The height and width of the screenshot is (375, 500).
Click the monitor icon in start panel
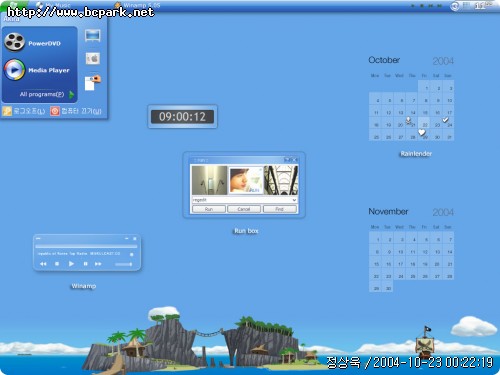click(92, 35)
